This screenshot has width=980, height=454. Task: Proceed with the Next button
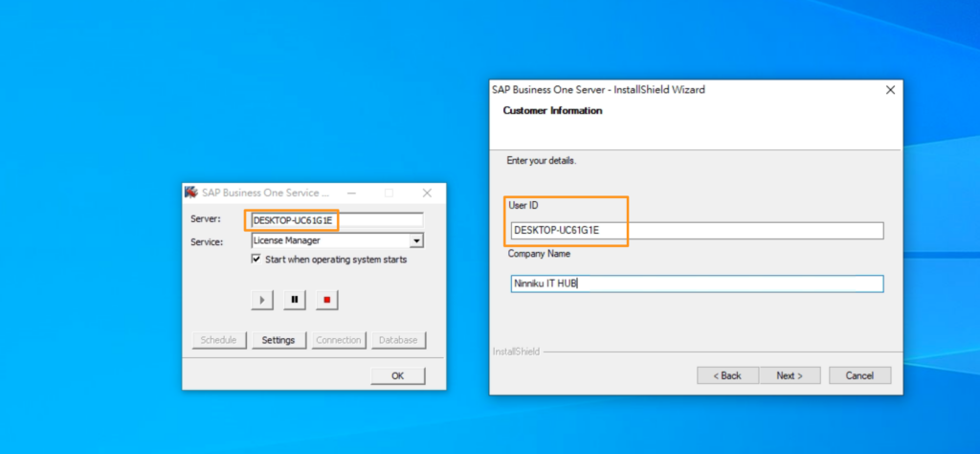pos(790,375)
